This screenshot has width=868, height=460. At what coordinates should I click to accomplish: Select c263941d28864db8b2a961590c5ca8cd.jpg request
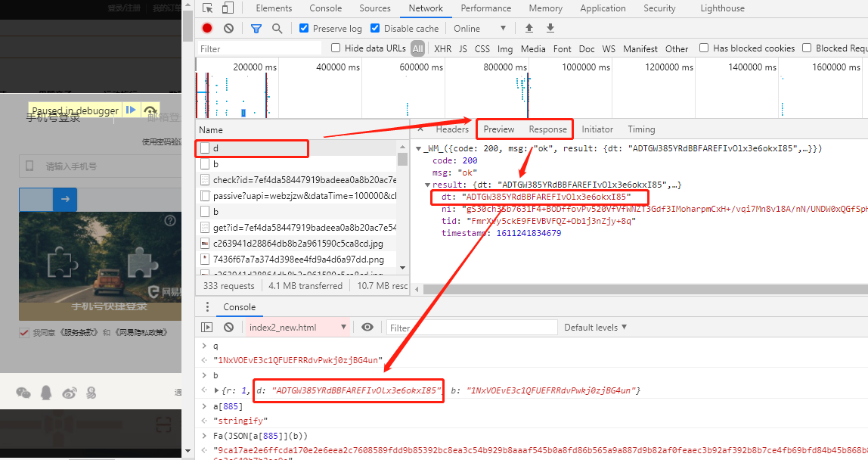pos(297,244)
